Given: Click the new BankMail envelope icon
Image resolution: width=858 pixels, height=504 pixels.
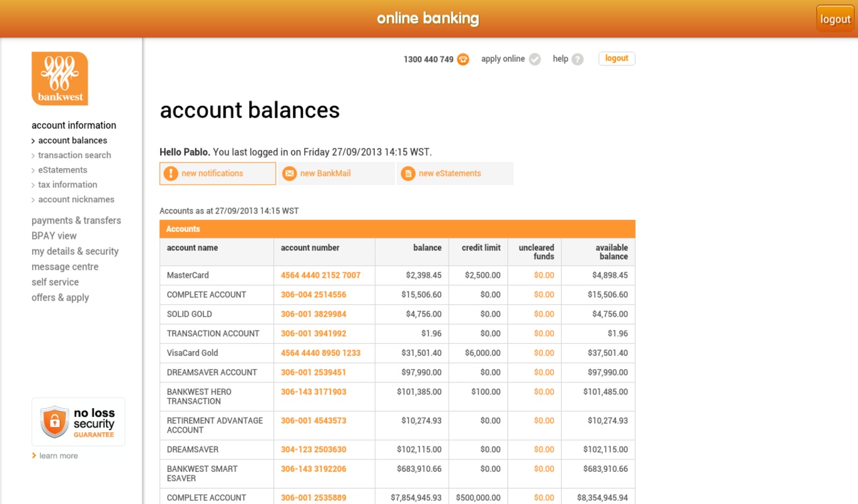Looking at the screenshot, I should pyautogui.click(x=289, y=173).
